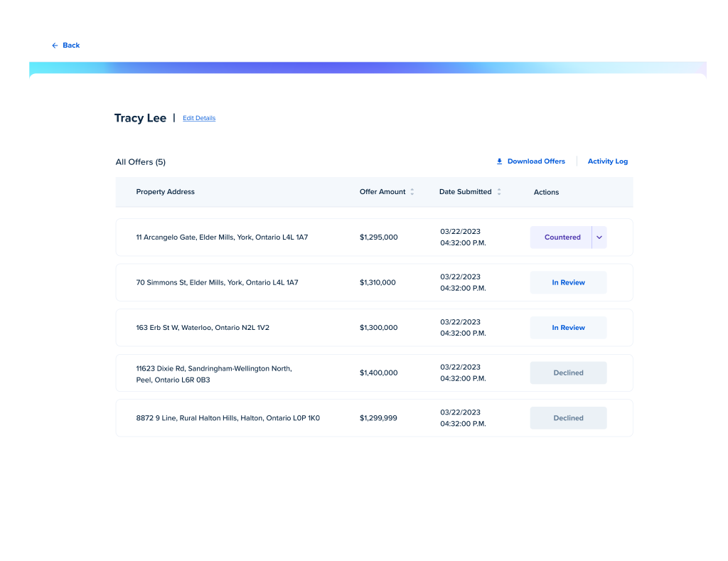Click the Property Address column header
Image resolution: width=728 pixels, height=561 pixels.
click(165, 192)
